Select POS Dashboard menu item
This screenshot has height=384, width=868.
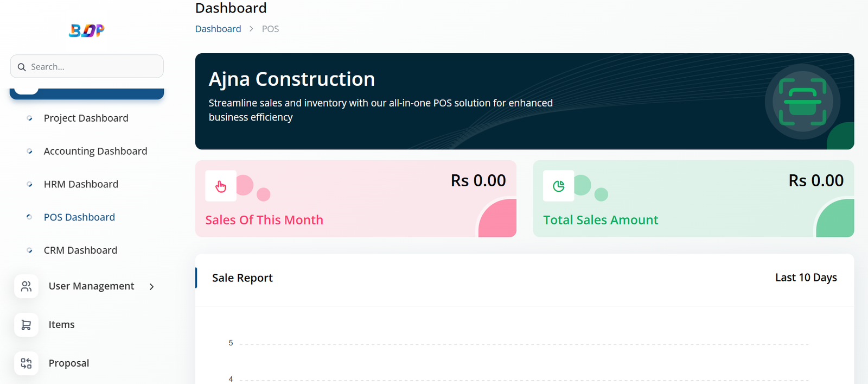[79, 217]
